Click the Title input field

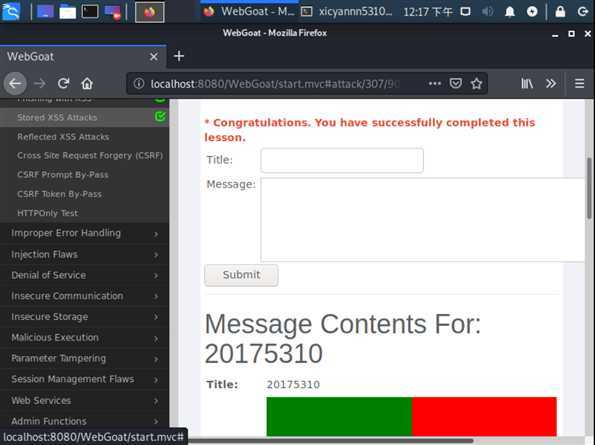342,160
